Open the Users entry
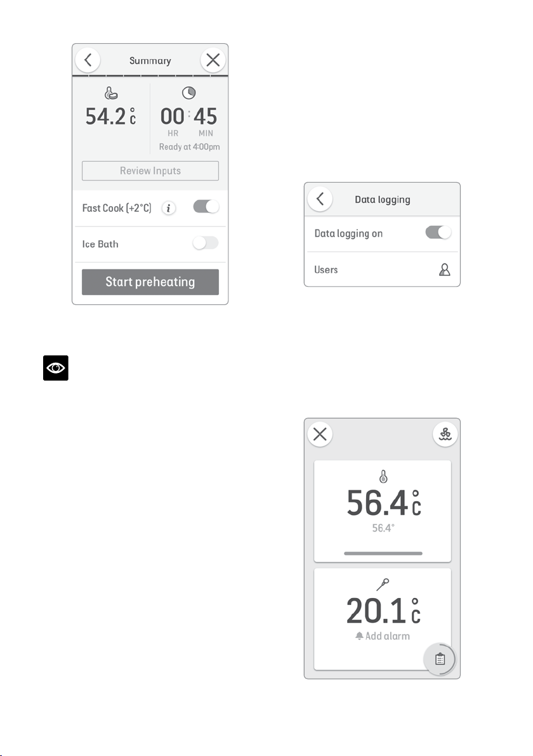The width and height of the screenshot is (533, 756). tap(382, 270)
